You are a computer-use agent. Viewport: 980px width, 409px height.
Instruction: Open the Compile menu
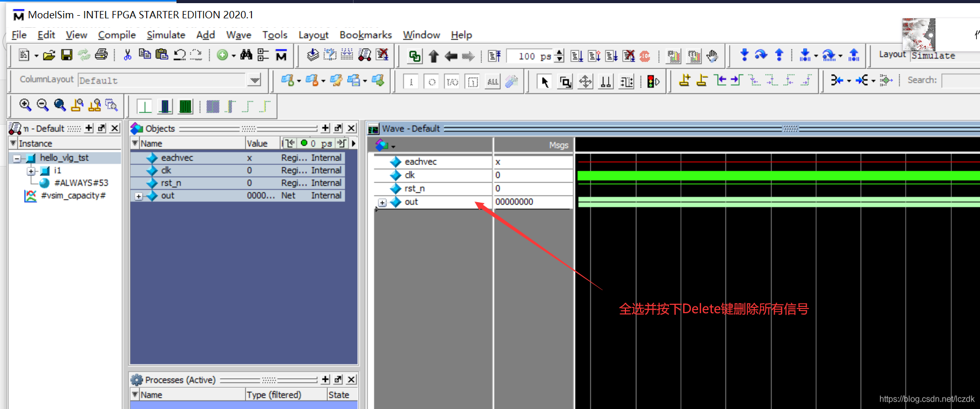tap(117, 35)
